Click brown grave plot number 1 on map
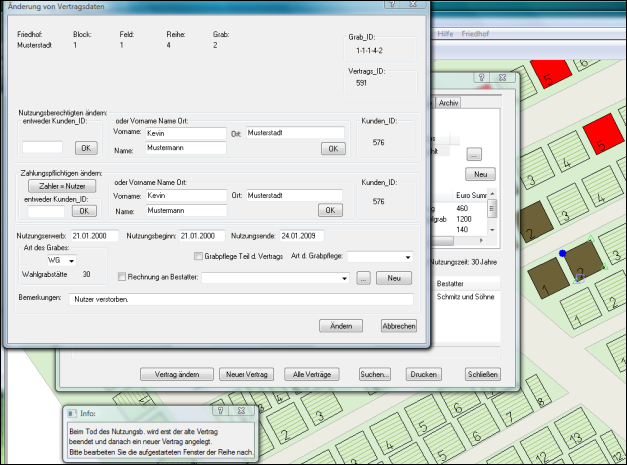This screenshot has width=627, height=465. pyautogui.click(x=548, y=278)
